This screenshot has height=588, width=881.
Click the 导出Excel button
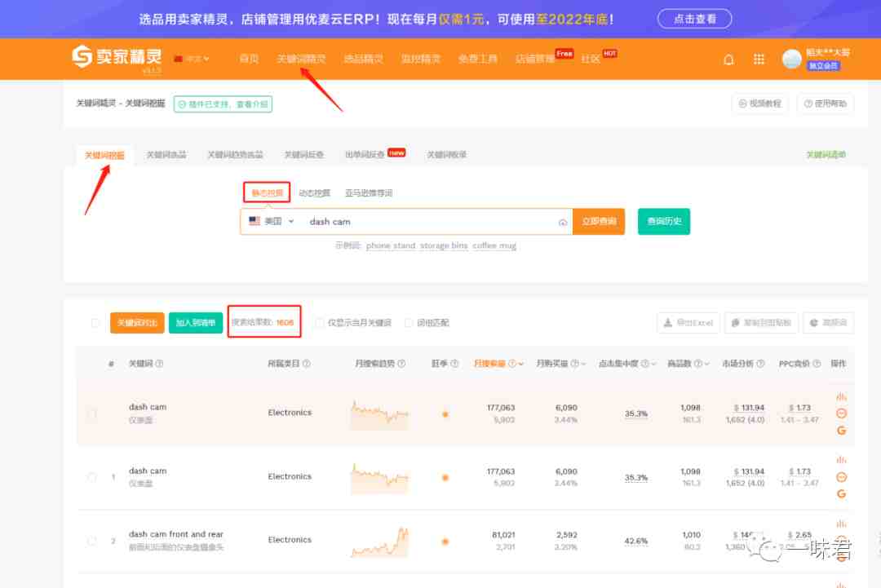688,323
